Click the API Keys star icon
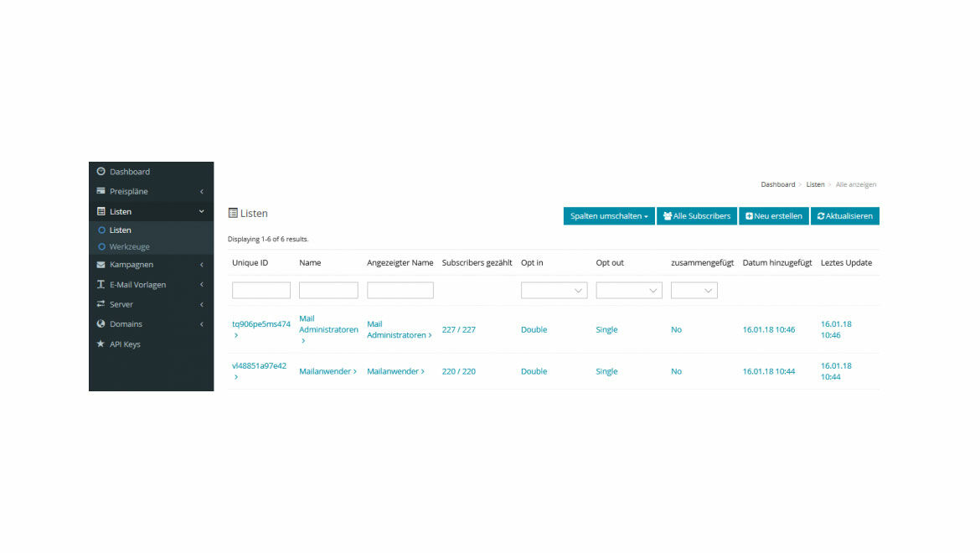Screen dimensions: 980x553 point(101,344)
